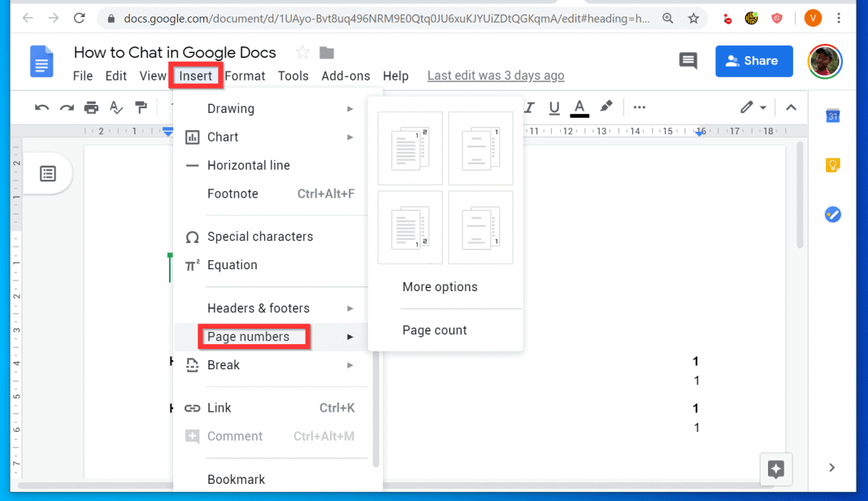Click the print icon in toolbar
868x501 pixels.
(91, 107)
